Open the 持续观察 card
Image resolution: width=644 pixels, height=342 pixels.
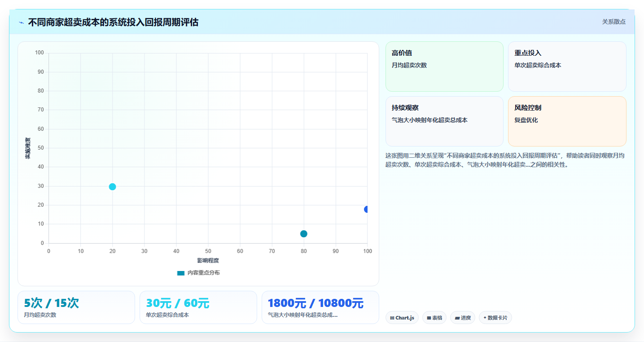[444, 121]
